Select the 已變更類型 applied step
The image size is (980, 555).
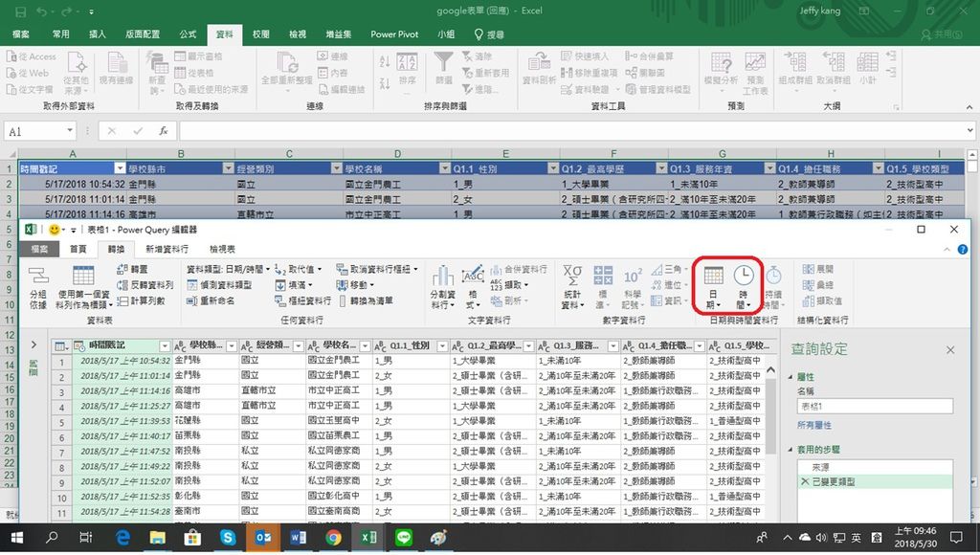pos(875,482)
